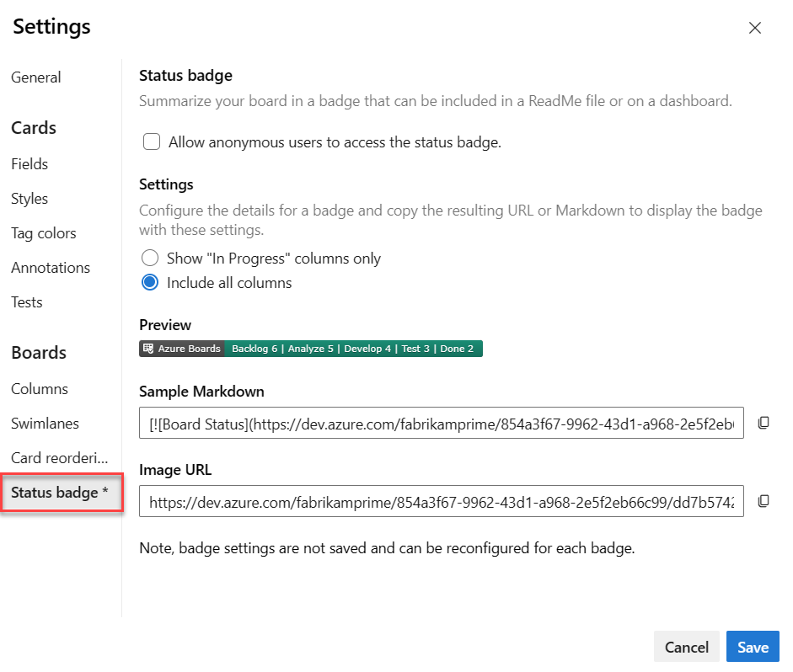Select Include all columns option
This screenshot has height=672, width=793.
pos(150,282)
